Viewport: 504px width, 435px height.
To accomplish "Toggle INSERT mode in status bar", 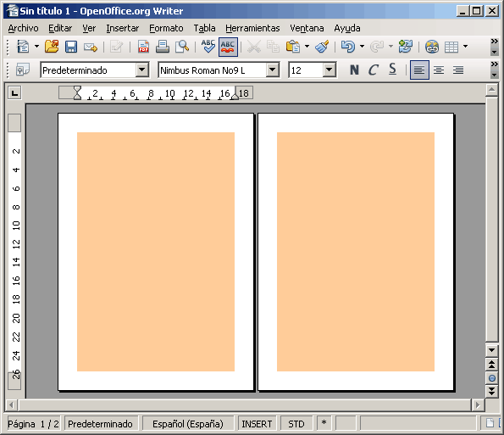I will [257, 424].
